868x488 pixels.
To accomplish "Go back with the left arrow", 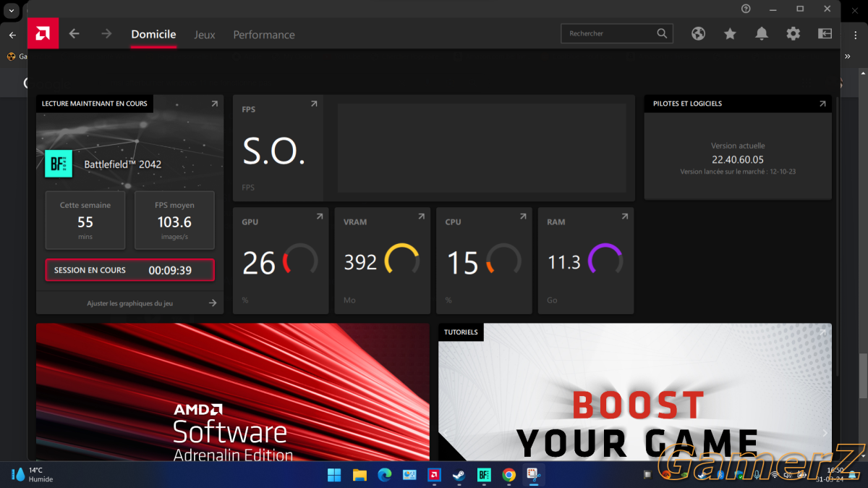I will tap(74, 34).
